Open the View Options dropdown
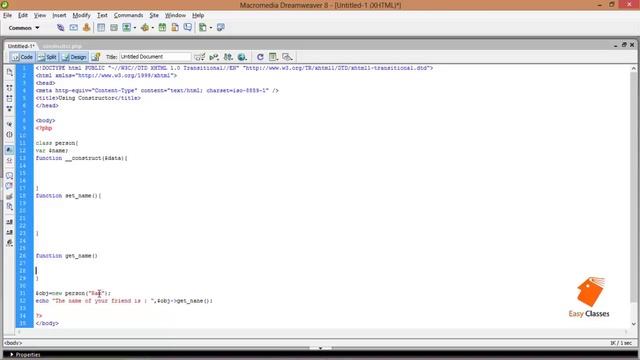The height and width of the screenshot is (360, 640). pyautogui.click(x=273, y=57)
